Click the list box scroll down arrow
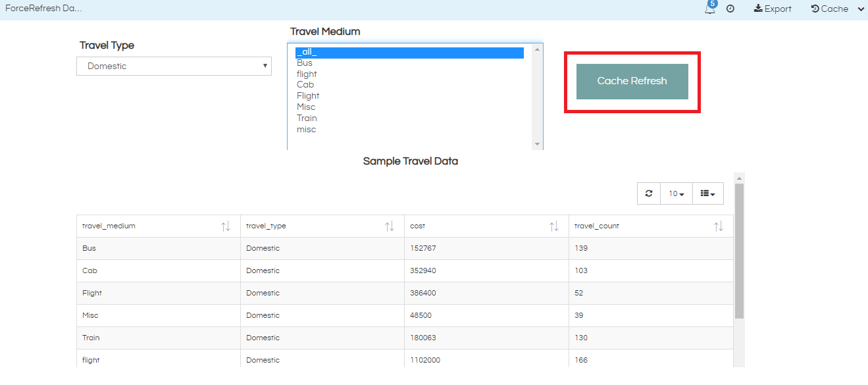The image size is (868, 385). (x=537, y=144)
